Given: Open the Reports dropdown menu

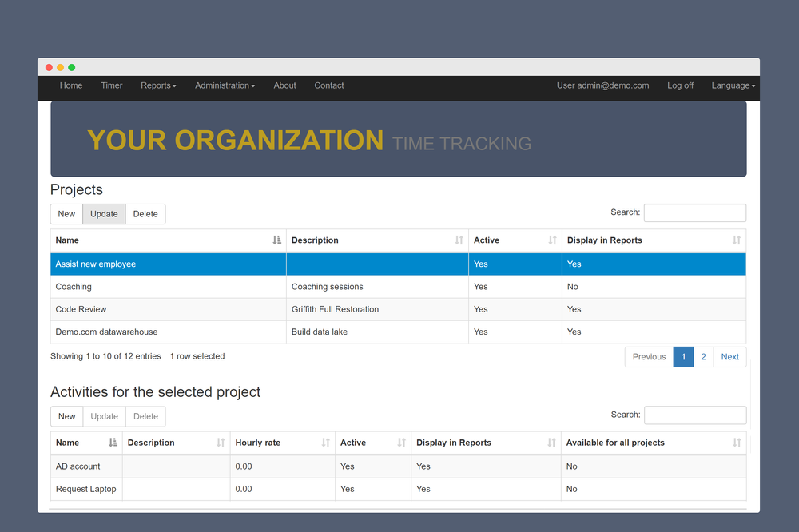Looking at the screenshot, I should pos(158,85).
